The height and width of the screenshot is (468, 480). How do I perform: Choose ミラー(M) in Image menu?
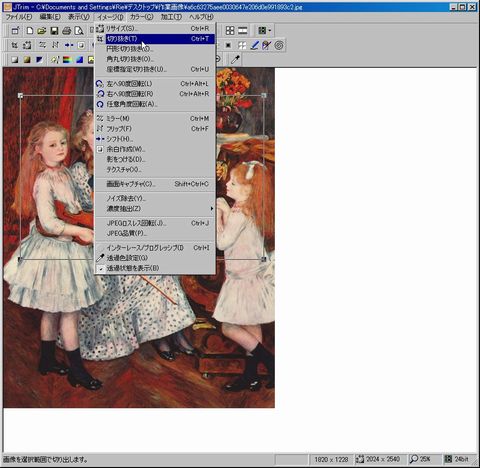click(155, 118)
